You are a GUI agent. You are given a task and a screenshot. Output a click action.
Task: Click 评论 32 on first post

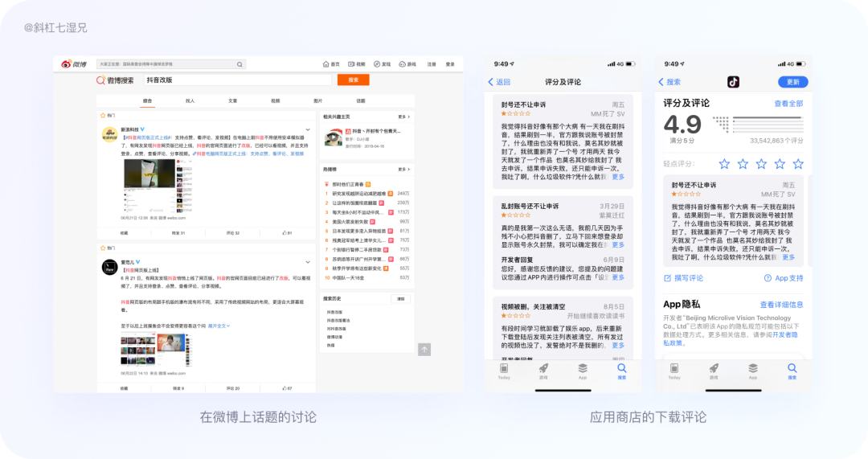pyautogui.click(x=233, y=233)
